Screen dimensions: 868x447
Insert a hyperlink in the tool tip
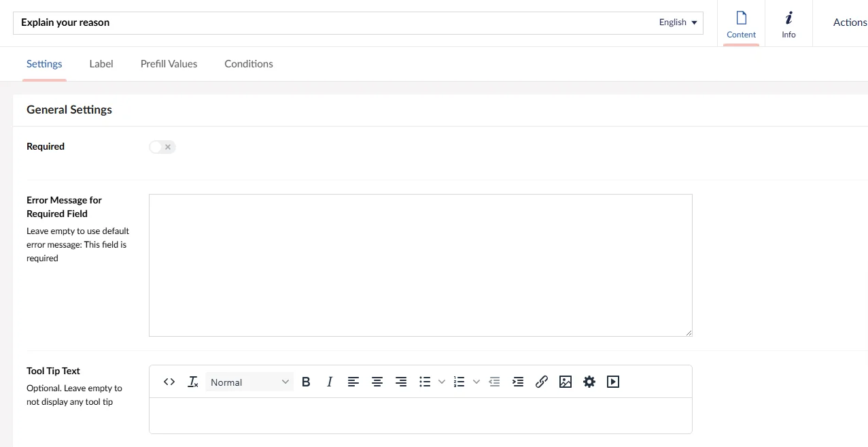coord(542,382)
